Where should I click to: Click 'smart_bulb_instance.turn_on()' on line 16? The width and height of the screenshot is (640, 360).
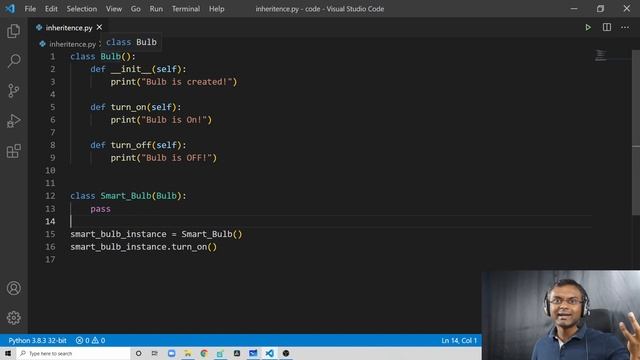click(144, 247)
